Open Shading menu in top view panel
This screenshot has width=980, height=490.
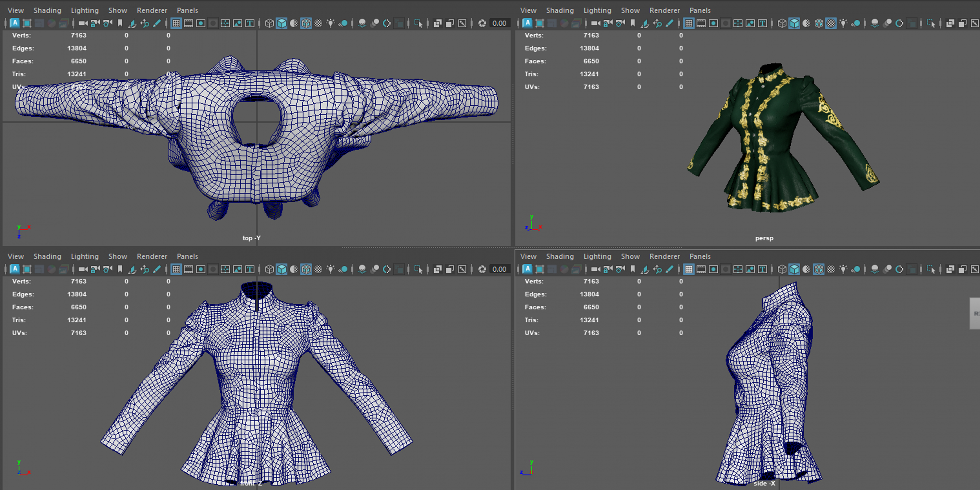tap(47, 10)
